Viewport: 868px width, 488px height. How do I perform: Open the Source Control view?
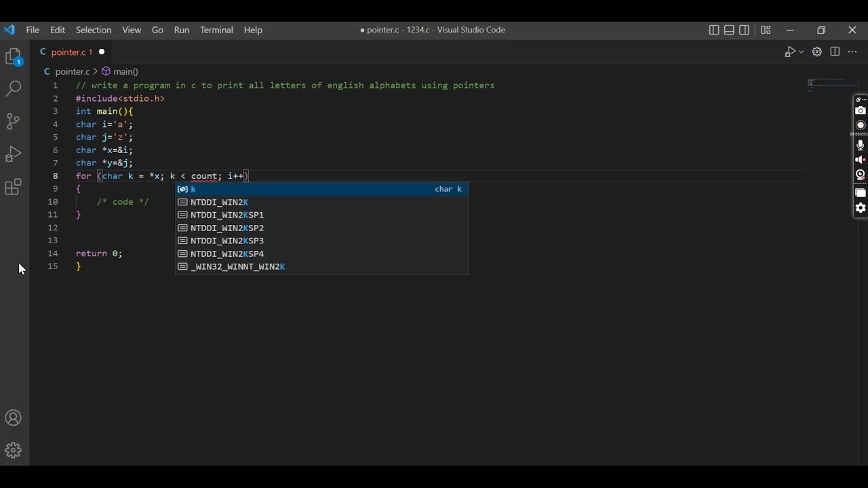pos(14,121)
